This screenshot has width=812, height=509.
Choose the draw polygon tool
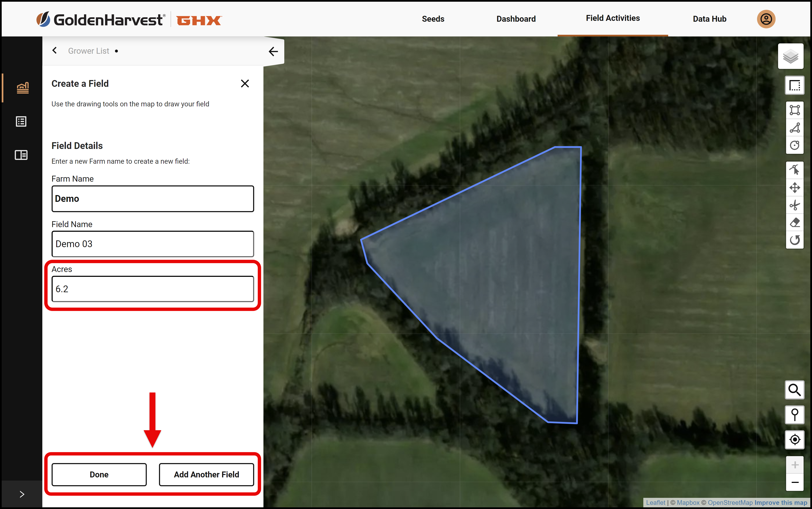pyautogui.click(x=795, y=128)
